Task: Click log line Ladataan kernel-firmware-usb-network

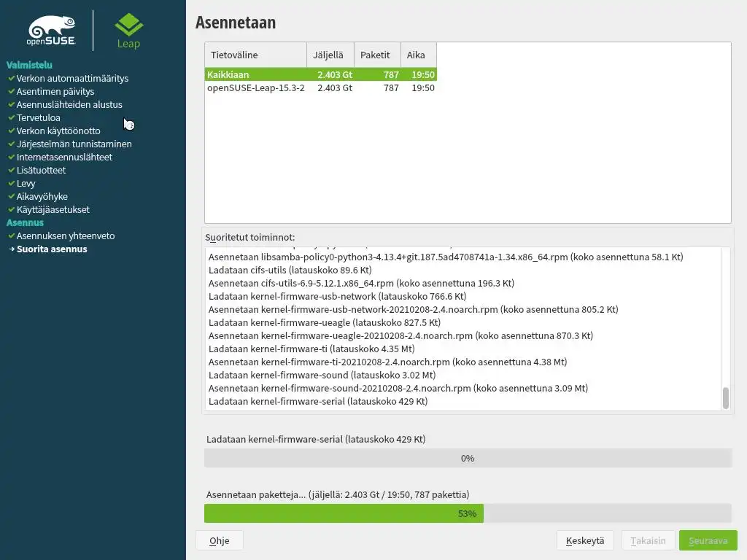Action: click(337, 296)
